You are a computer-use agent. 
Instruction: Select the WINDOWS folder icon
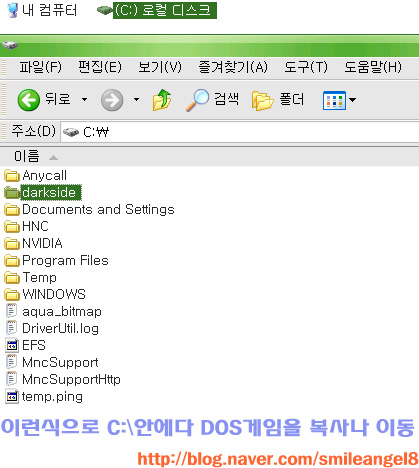tap(12, 294)
